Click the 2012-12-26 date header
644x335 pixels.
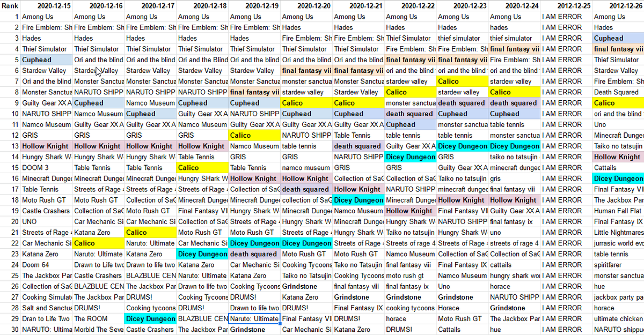click(618, 6)
